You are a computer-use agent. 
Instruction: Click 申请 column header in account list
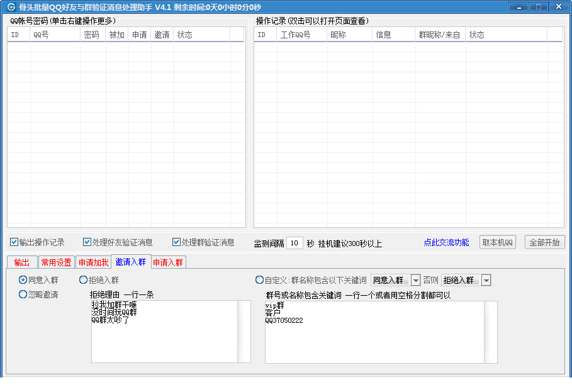point(139,35)
